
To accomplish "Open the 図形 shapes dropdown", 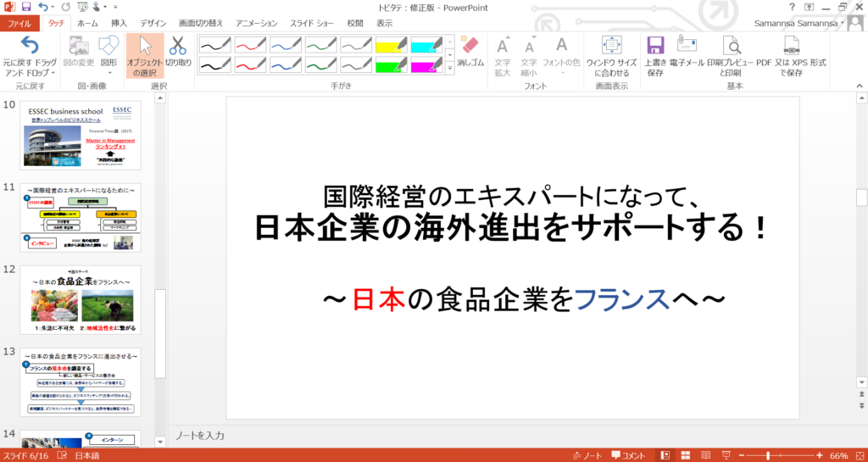I will (x=109, y=57).
